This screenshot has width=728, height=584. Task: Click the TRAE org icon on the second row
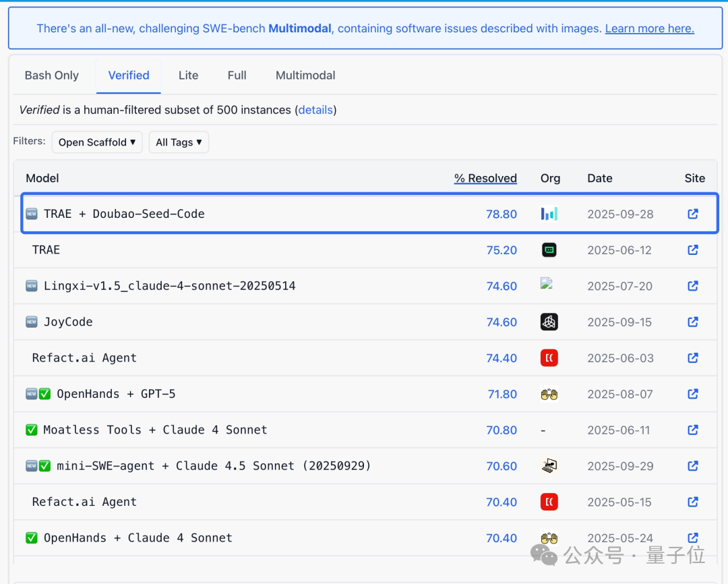(549, 250)
